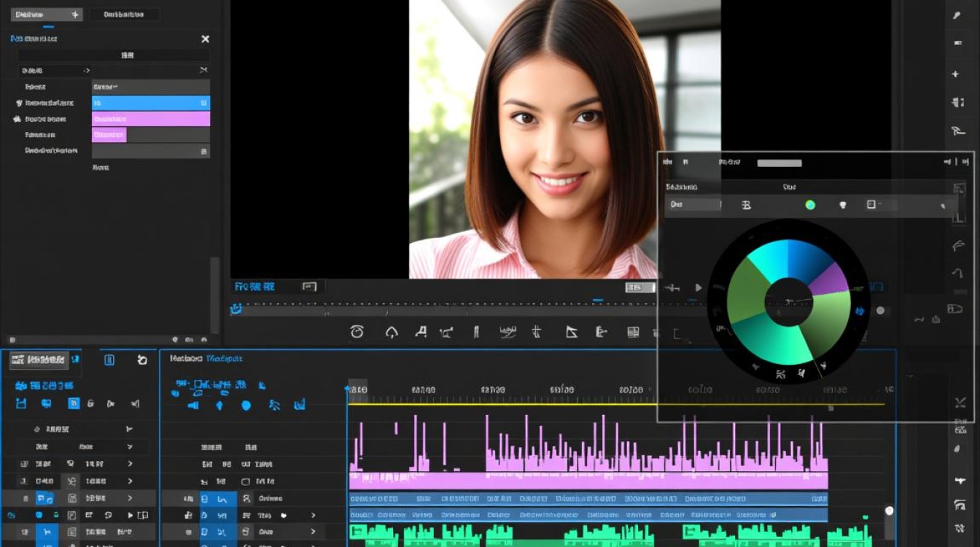Click the undo arrow icon in lower-left panel header

142,360
